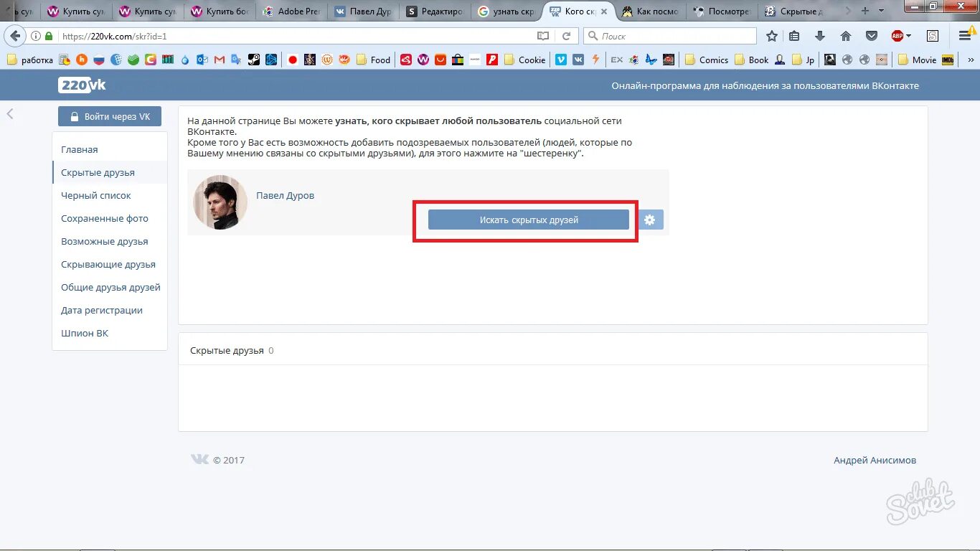Switch to the Посмотре tab
The height and width of the screenshot is (551, 980).
coord(721,11)
